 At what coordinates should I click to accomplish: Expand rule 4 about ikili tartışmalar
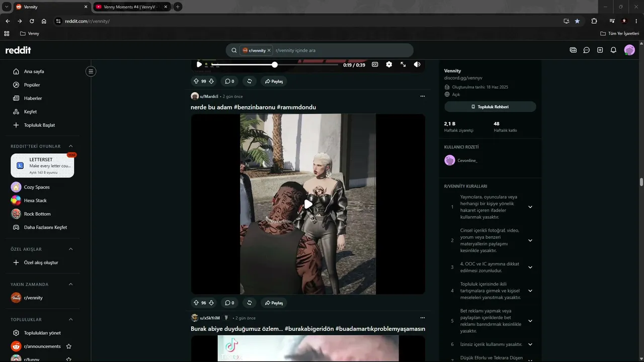[x=530, y=291]
